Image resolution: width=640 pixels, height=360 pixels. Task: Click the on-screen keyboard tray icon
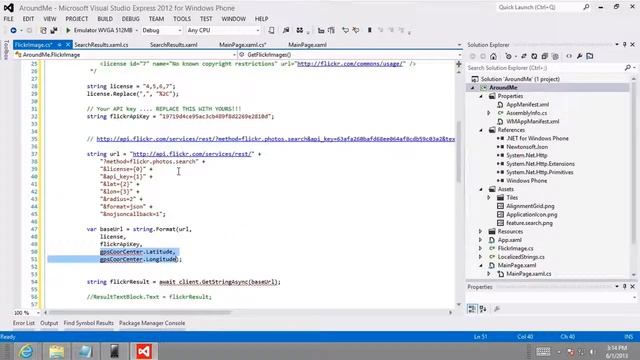click(x=543, y=351)
